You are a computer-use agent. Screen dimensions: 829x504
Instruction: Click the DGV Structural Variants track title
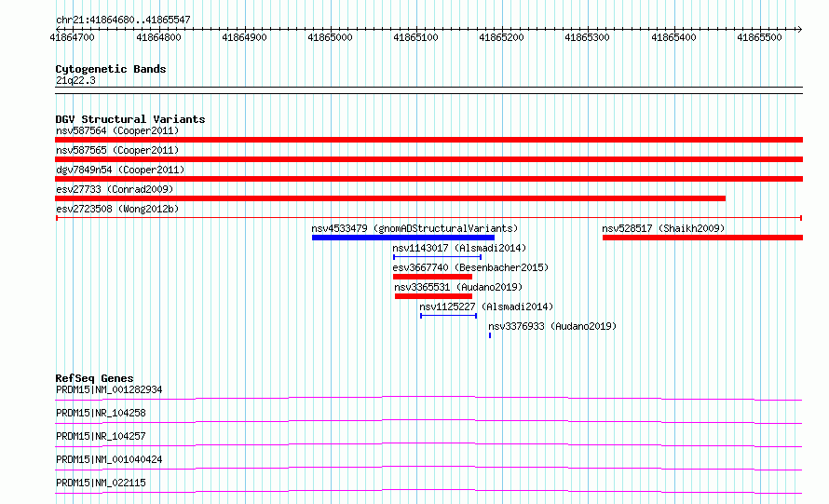(130, 119)
